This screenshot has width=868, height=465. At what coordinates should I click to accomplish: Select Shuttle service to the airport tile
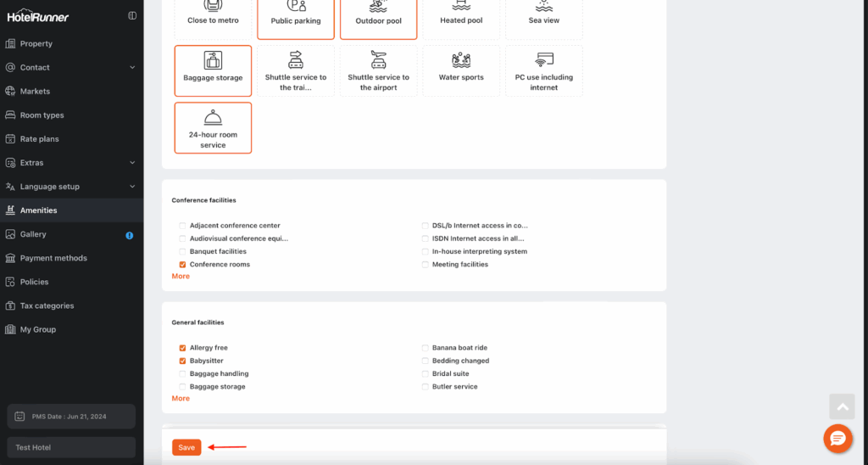click(x=378, y=70)
